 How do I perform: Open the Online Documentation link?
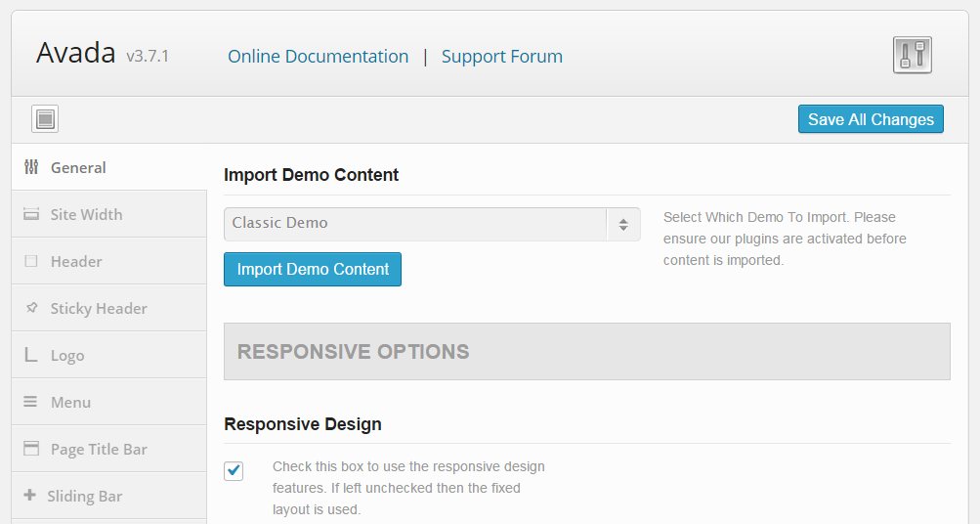pyautogui.click(x=319, y=57)
